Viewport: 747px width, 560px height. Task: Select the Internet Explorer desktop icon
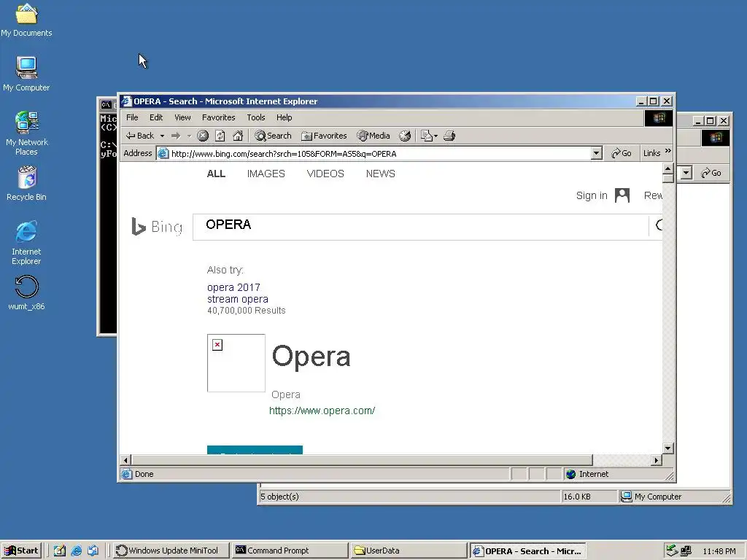click(26, 242)
